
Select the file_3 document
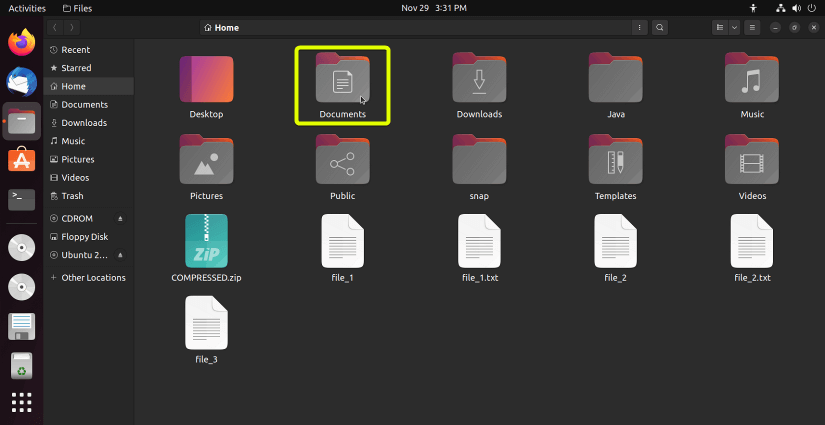click(206, 323)
